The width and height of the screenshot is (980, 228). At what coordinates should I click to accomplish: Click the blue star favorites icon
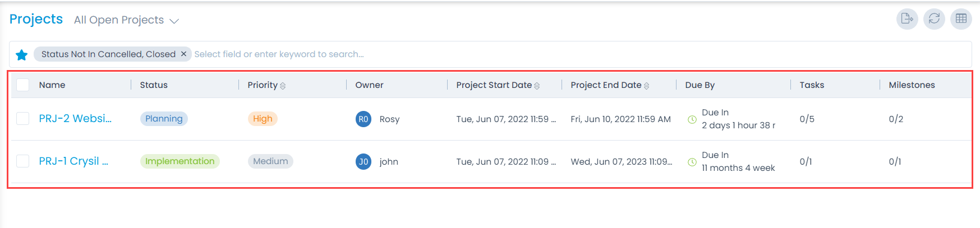22,54
